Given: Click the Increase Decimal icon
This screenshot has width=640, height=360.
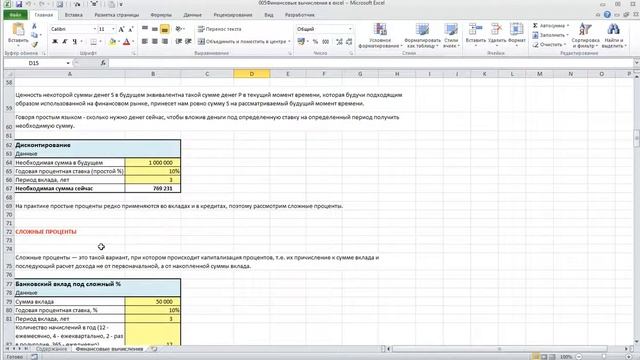Looking at the screenshot, I should [339, 42].
